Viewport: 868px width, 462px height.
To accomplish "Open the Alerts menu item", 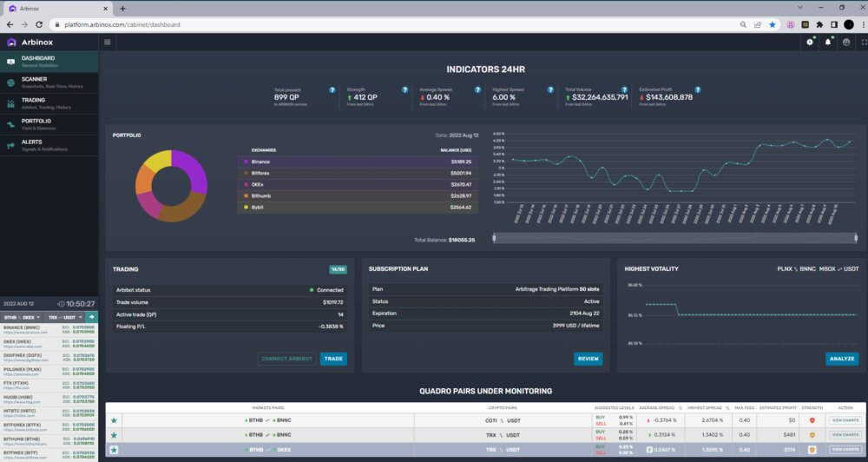I will point(49,145).
